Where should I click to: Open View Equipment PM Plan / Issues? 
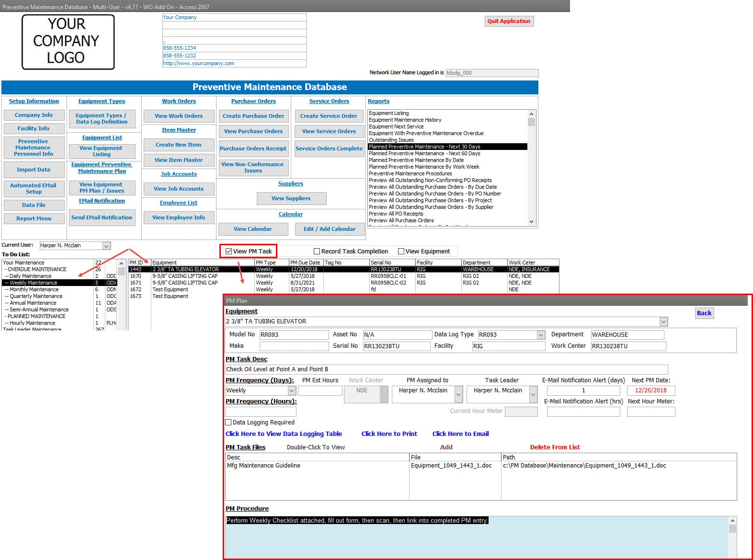coord(102,187)
